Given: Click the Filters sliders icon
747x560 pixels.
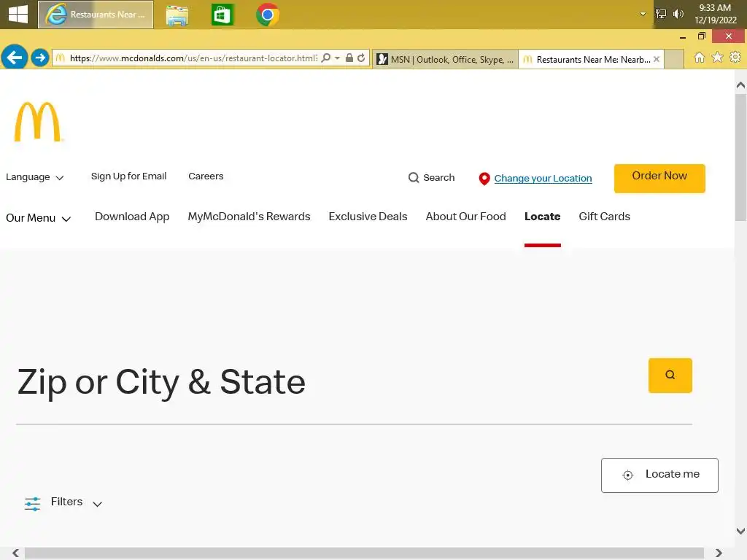Looking at the screenshot, I should 32,503.
